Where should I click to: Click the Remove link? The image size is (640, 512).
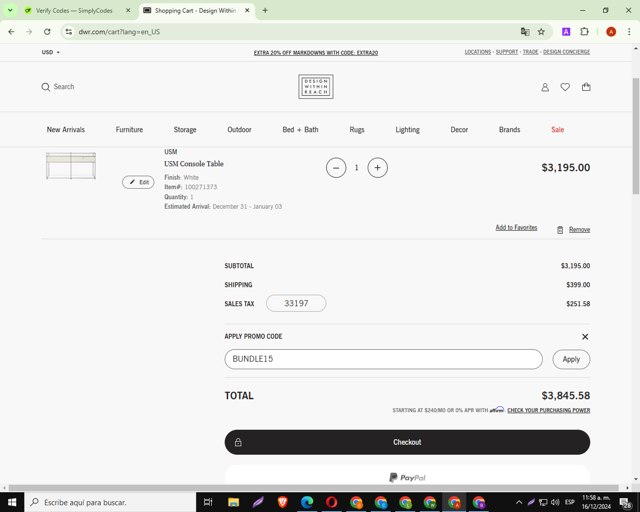(579, 230)
